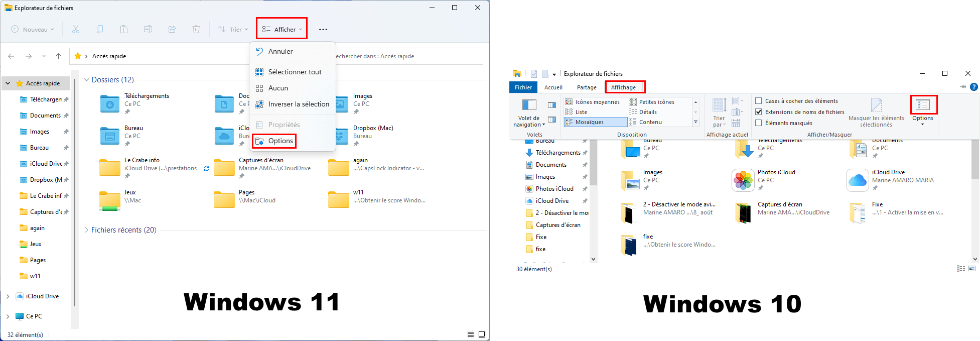The height and width of the screenshot is (341, 980).
Task: Click the Rename icon in Windows 11 toolbar
Action: coord(148,29)
